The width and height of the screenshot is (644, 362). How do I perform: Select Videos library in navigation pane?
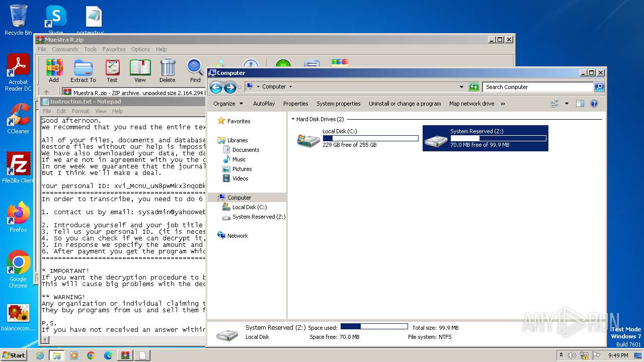[240, 178]
